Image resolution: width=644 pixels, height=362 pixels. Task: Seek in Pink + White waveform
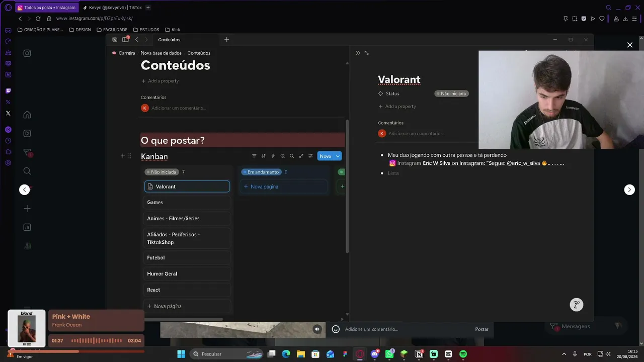coord(96,340)
